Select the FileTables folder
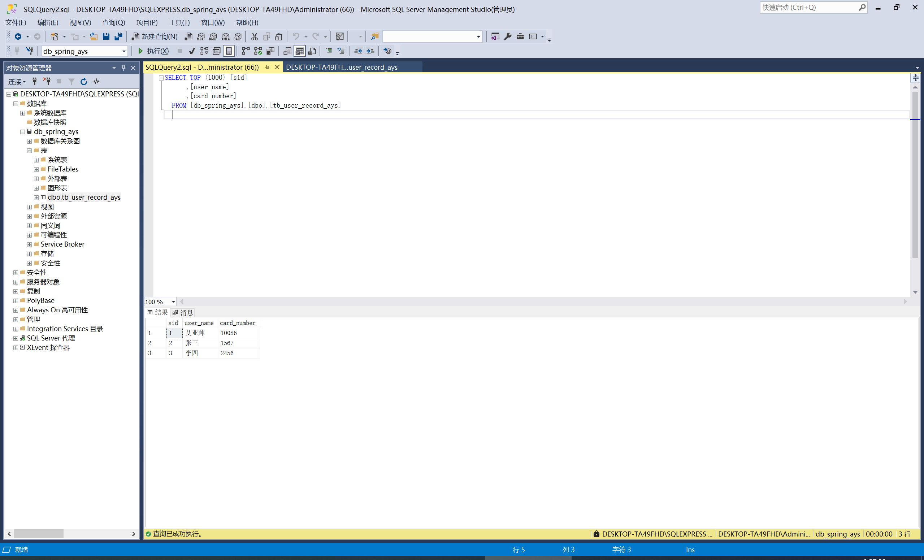This screenshot has height=560, width=924. pyautogui.click(x=62, y=169)
